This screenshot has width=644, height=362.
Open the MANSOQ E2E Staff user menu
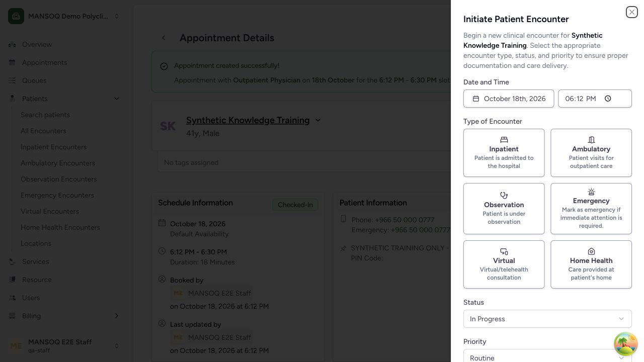[66, 346]
